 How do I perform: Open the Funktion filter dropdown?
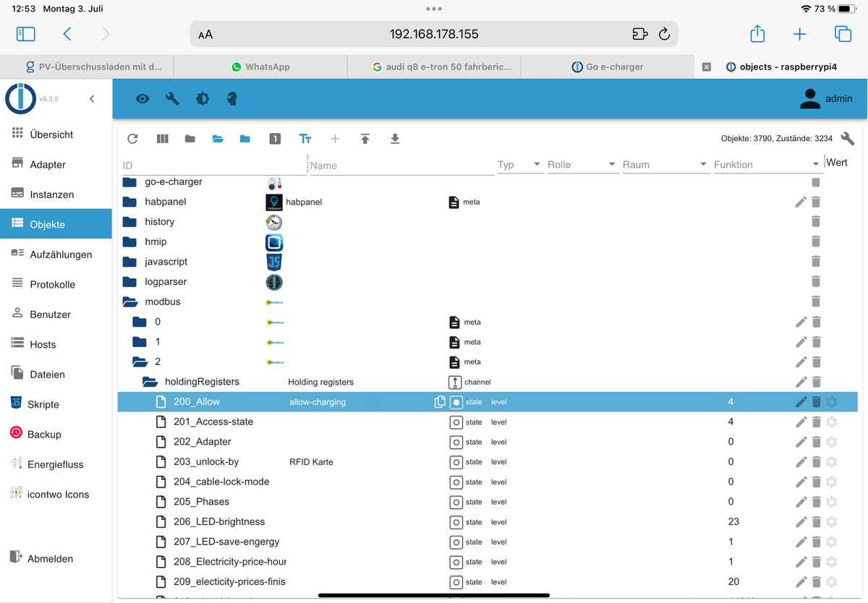767,165
